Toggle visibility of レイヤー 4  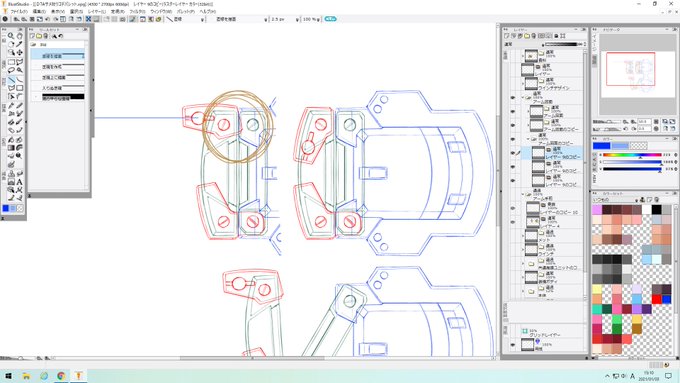click(x=513, y=222)
